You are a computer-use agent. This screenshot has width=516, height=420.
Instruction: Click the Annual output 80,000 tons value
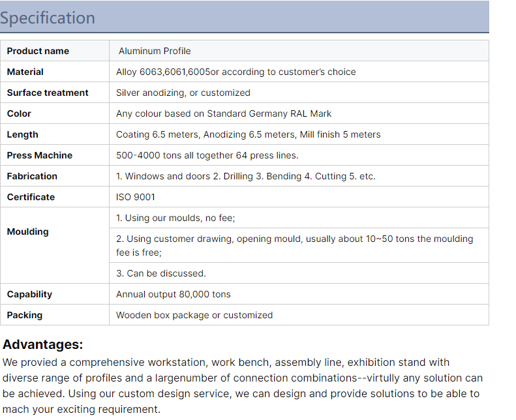pos(173,294)
